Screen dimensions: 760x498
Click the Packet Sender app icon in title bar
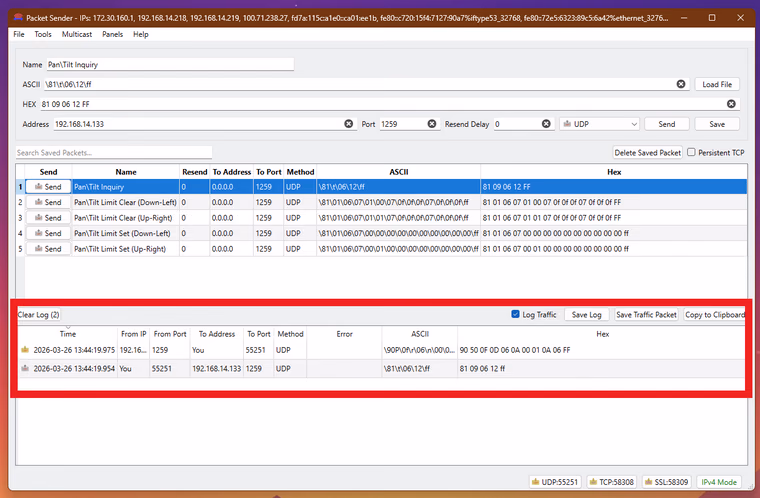click(18, 17)
